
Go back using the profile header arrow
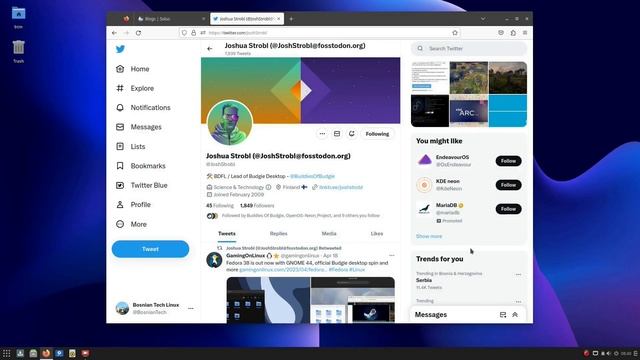click(210, 49)
